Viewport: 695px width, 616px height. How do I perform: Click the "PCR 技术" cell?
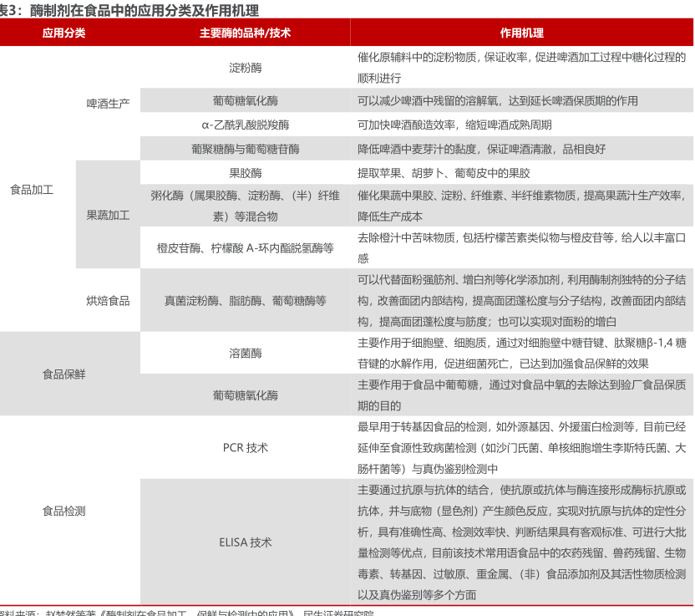[245, 447]
